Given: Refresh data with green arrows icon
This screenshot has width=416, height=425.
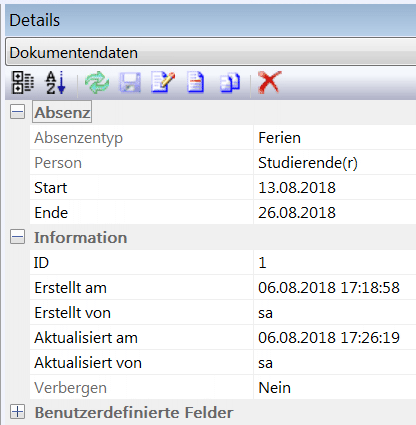Looking at the screenshot, I should pos(97,82).
